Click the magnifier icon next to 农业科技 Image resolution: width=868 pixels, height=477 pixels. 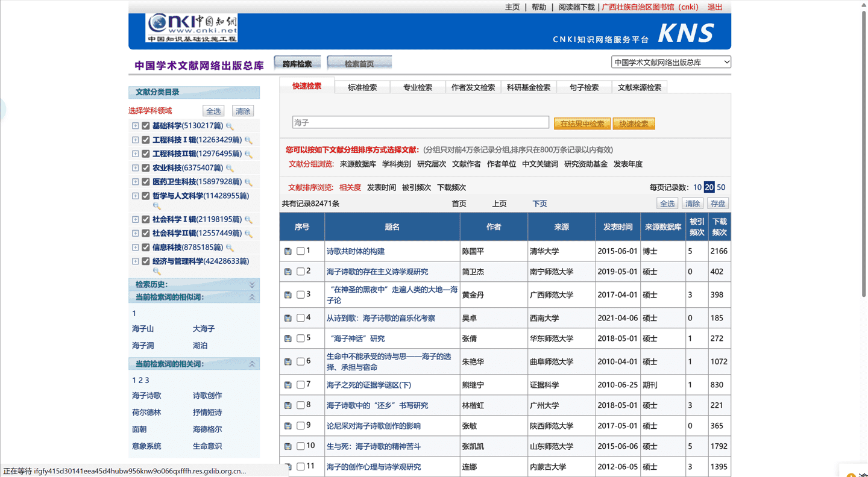pos(230,168)
